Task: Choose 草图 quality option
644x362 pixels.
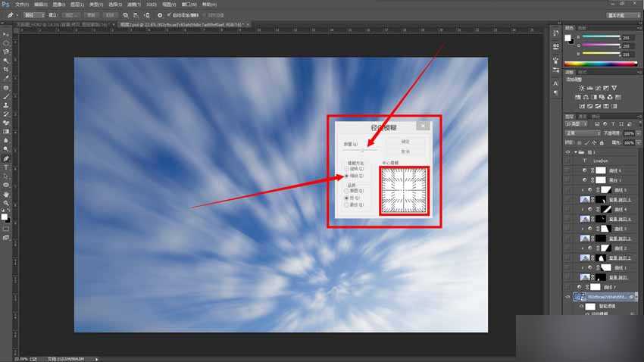Action: (x=347, y=191)
